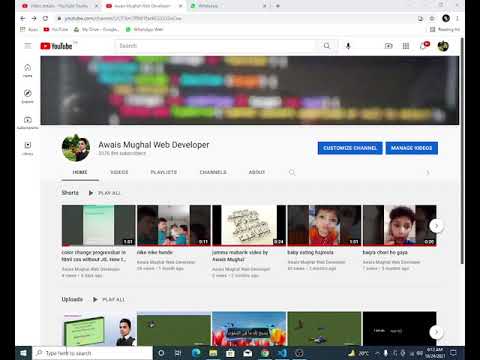The height and width of the screenshot is (360, 480).
Task: Switch to the WhatsApp browser tab
Action: 227,6
